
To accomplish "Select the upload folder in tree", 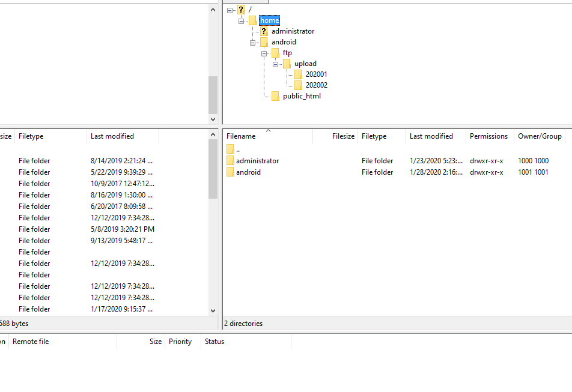I will tap(305, 64).
